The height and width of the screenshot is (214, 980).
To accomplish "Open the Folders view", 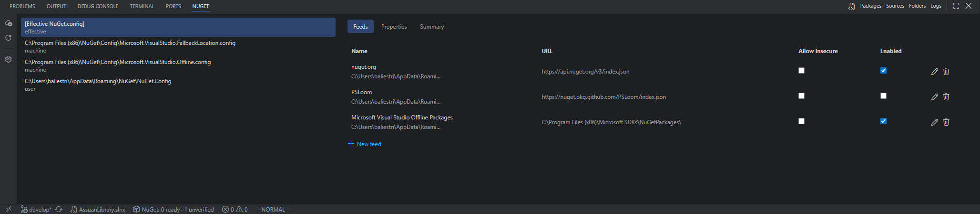I will pos(917,6).
